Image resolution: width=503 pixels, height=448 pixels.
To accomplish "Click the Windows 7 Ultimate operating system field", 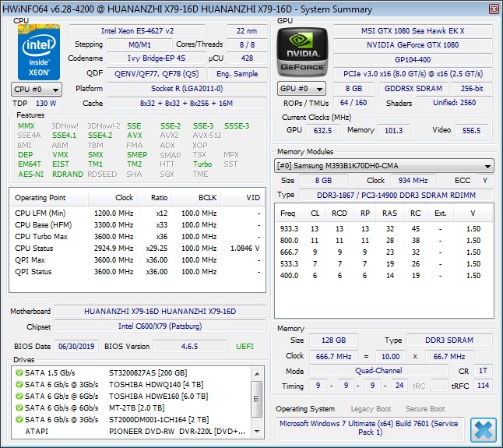I will point(370,428).
